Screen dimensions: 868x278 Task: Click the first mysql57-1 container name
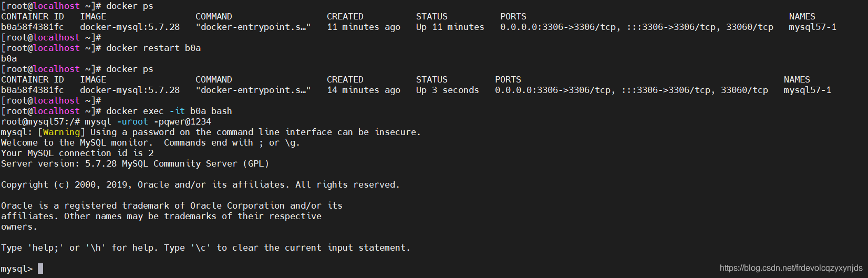[813, 27]
